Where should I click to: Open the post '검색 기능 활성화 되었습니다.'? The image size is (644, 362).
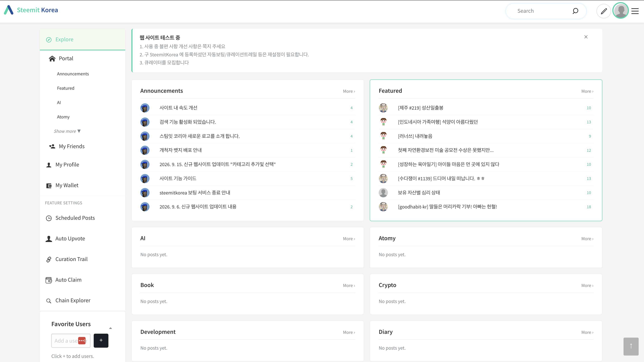[x=188, y=122]
